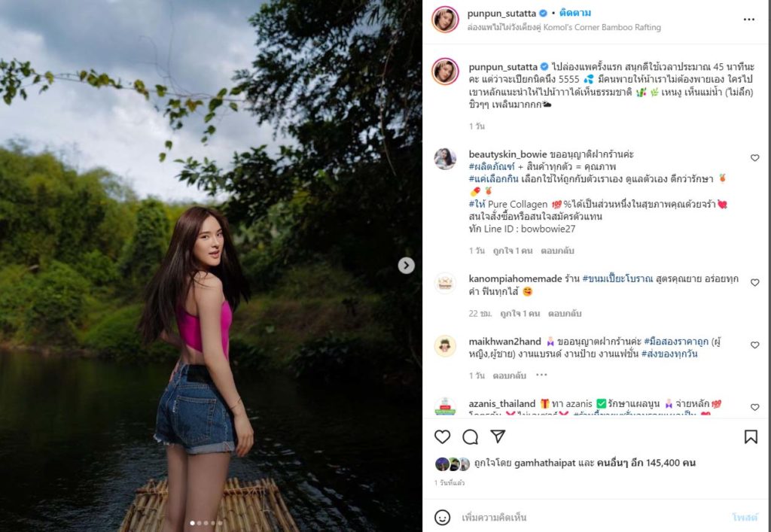Share the post via paper plane icon
The image size is (771, 532).
[x=498, y=436]
